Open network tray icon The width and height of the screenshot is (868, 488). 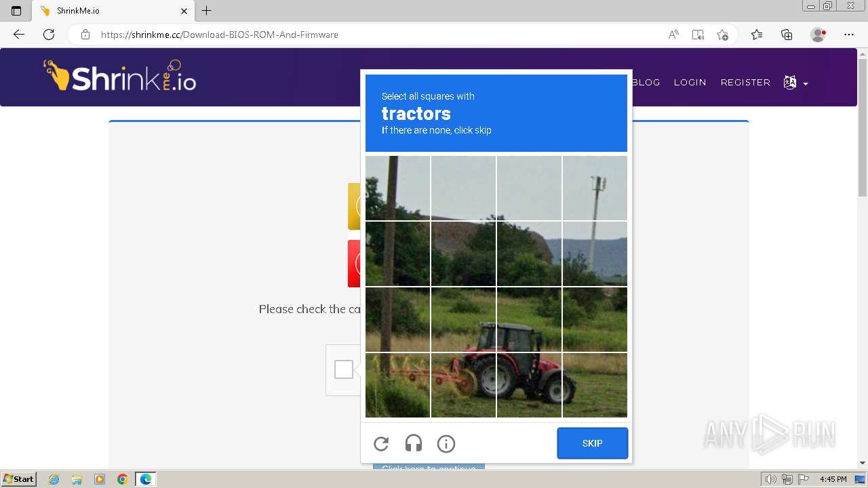tap(787, 479)
